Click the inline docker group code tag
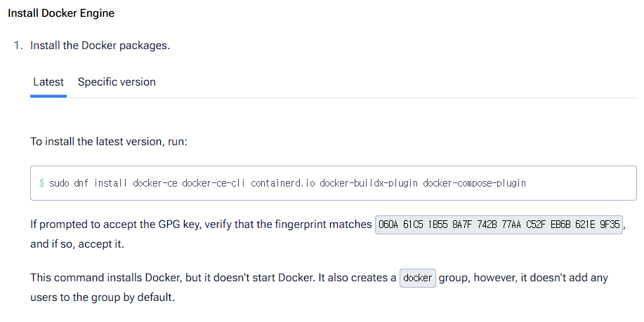 click(418, 278)
